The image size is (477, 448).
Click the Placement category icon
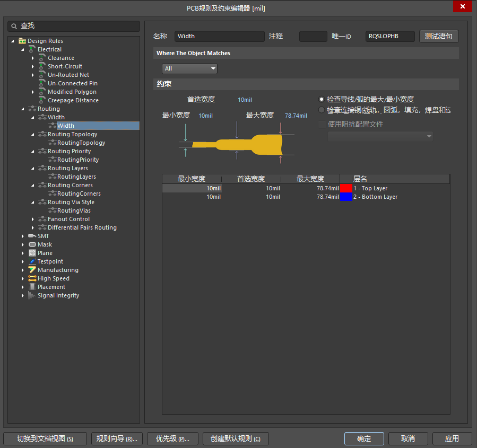pyautogui.click(x=32, y=287)
